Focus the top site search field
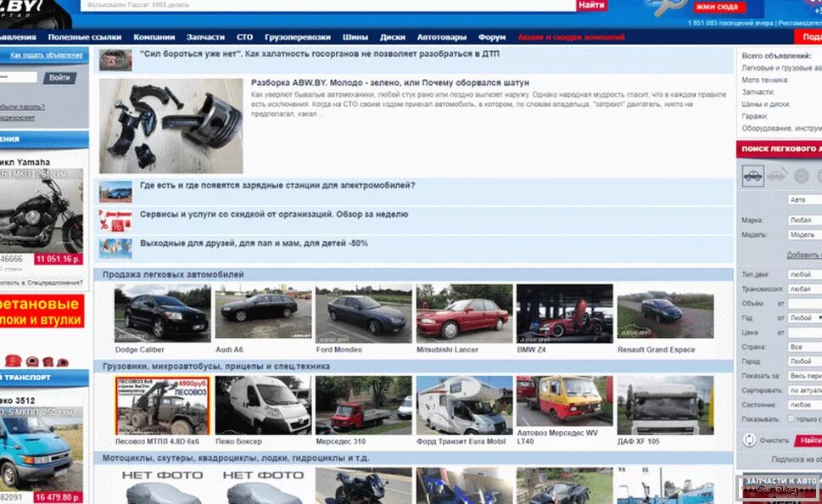Viewport: 822px width, 504px height. pos(328,5)
